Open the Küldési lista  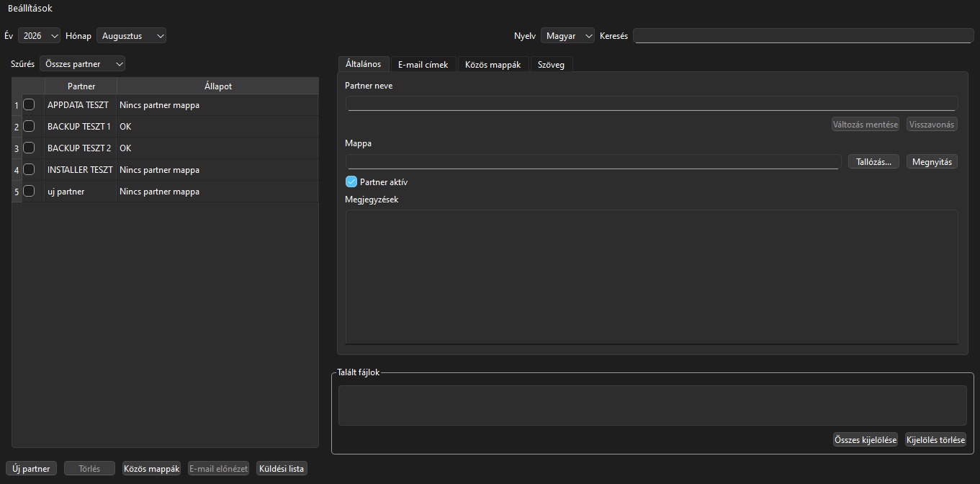(x=282, y=468)
